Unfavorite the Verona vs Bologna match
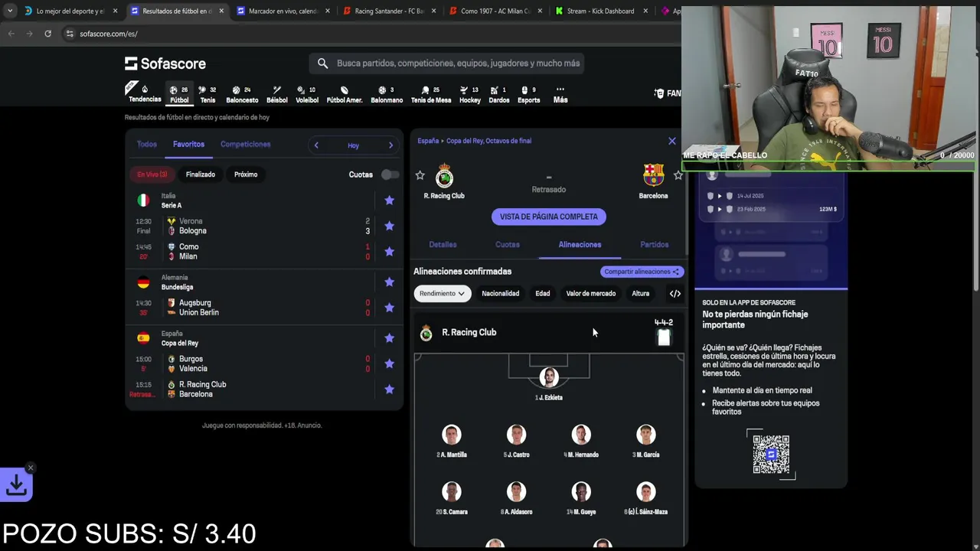 click(x=389, y=226)
